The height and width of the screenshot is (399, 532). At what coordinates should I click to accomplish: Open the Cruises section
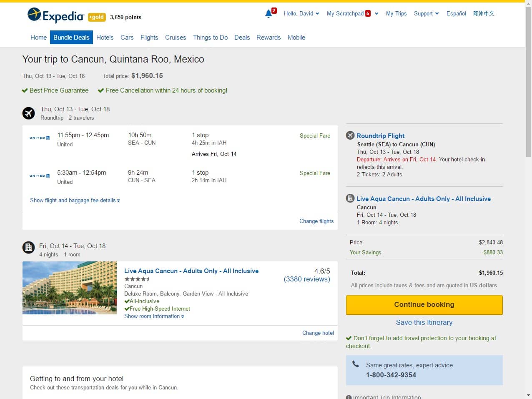(x=176, y=37)
